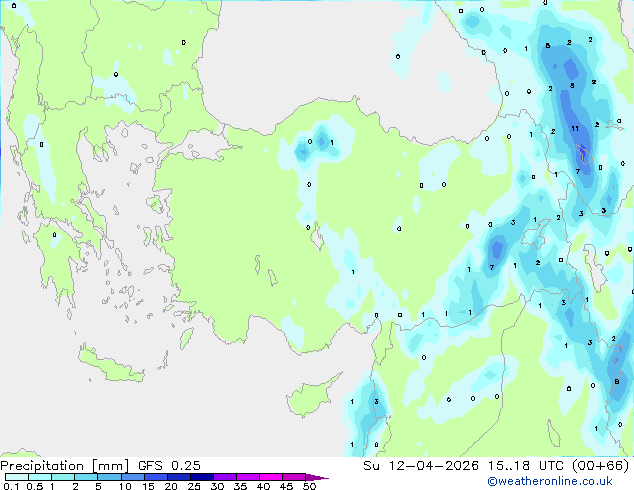Click the legend label "40"
The height and width of the screenshot is (490, 634).
[x=263, y=486]
